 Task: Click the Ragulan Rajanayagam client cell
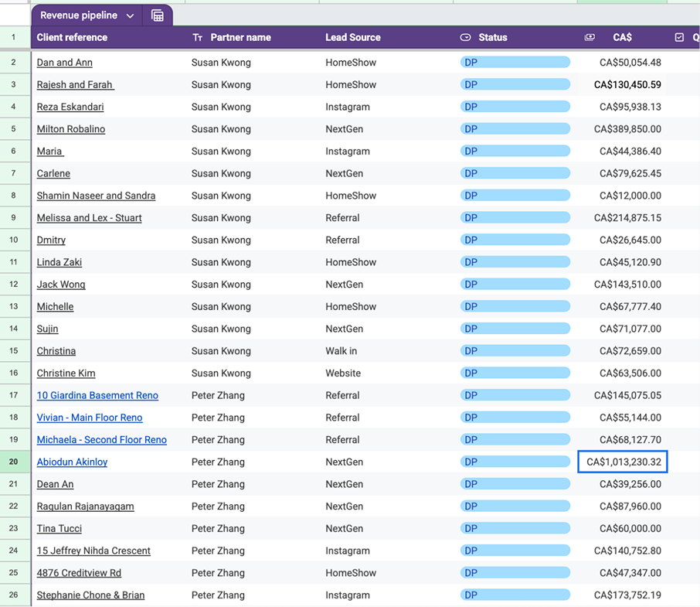[108, 506]
